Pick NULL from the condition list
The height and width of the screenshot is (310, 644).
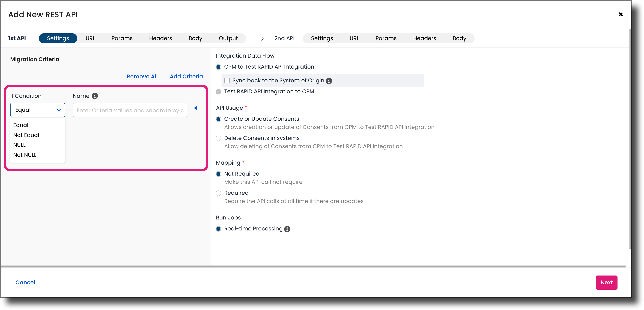tap(19, 145)
